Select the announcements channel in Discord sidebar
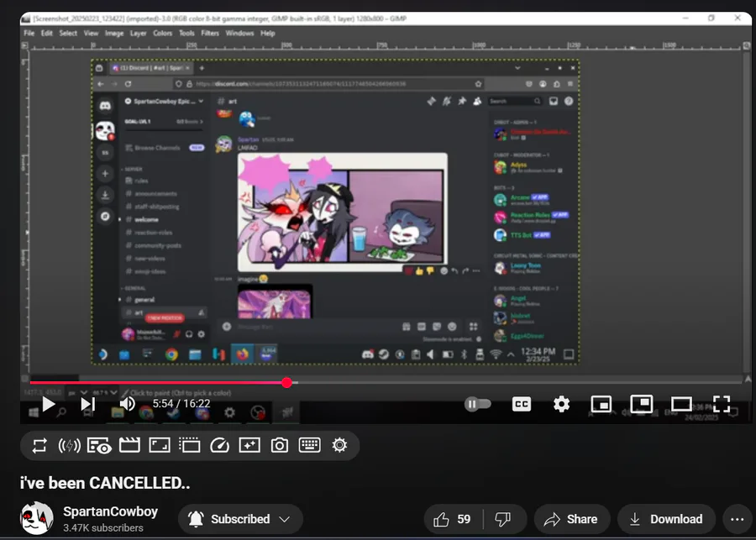Viewport: 756px width, 540px height. tap(155, 194)
